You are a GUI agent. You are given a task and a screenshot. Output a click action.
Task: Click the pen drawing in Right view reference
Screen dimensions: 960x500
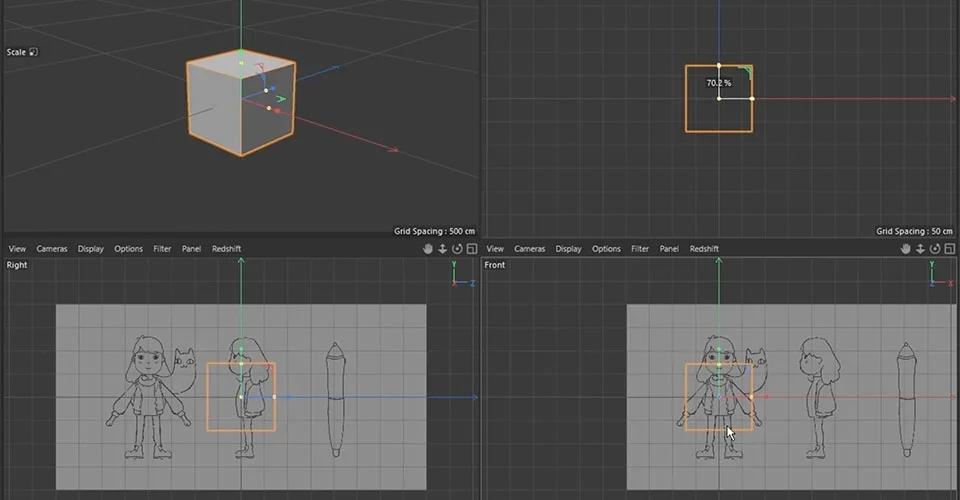tap(335, 400)
